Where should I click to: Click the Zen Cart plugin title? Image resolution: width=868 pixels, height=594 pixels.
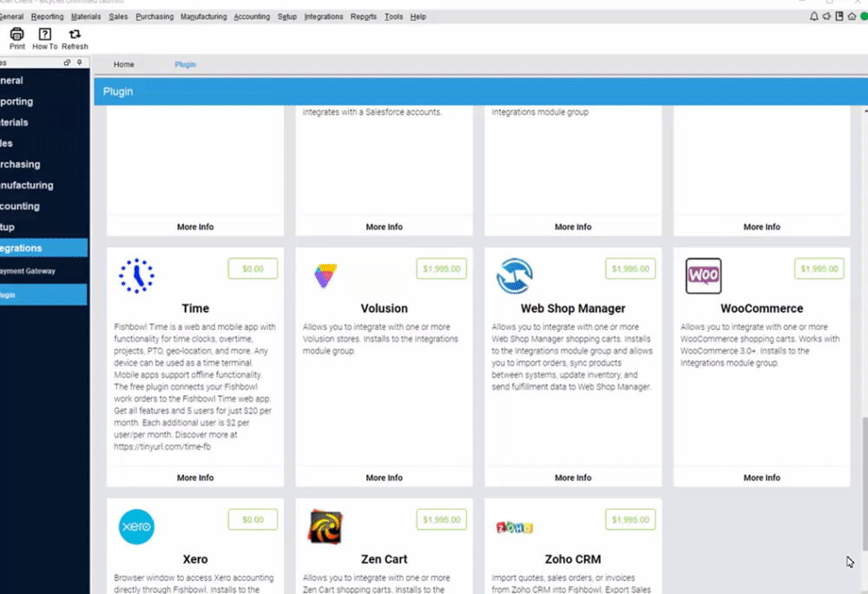click(x=385, y=559)
